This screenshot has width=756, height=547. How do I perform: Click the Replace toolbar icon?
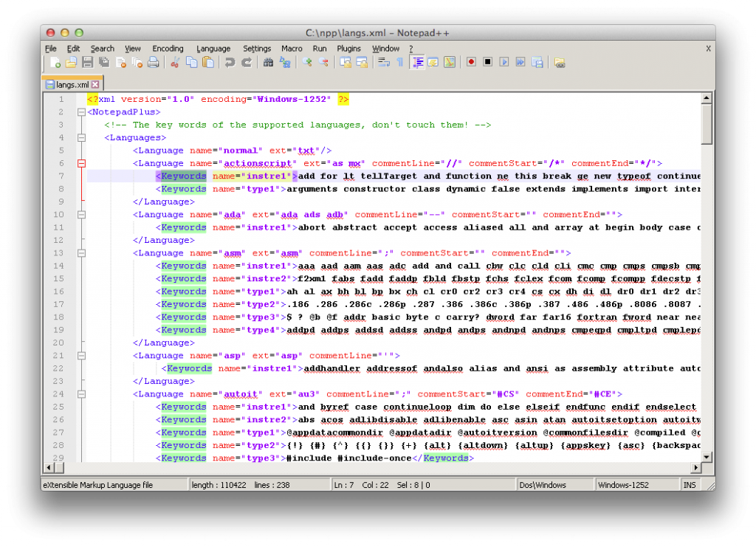(x=285, y=63)
